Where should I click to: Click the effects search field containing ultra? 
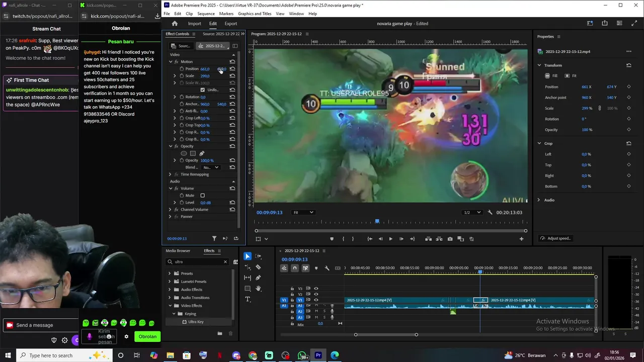tap(198, 262)
